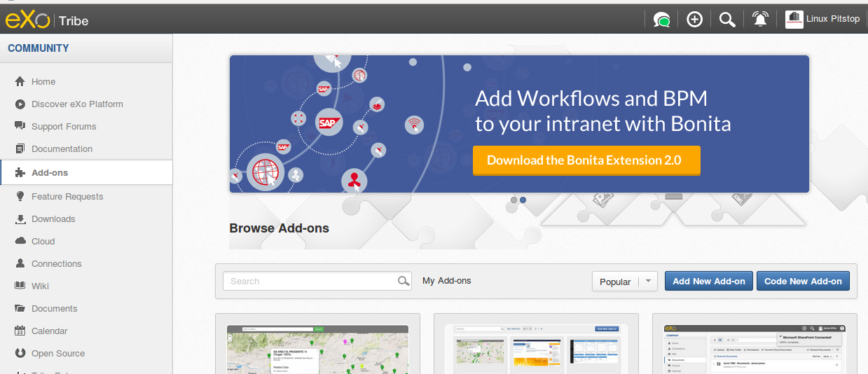Open the Popular sort dropdown
Viewport: 868px width, 374px height.
(624, 282)
